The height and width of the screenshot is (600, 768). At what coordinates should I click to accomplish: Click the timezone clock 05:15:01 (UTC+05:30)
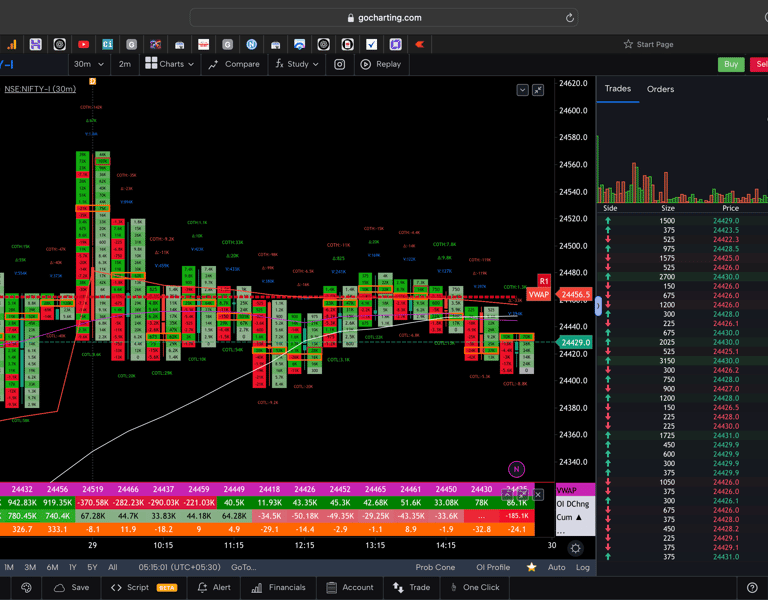(179, 567)
